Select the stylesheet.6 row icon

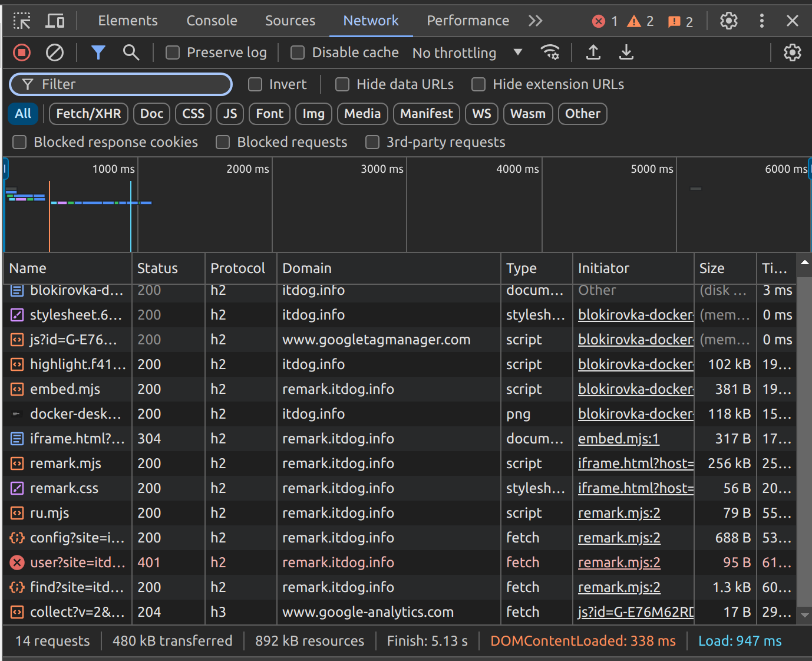(x=17, y=315)
